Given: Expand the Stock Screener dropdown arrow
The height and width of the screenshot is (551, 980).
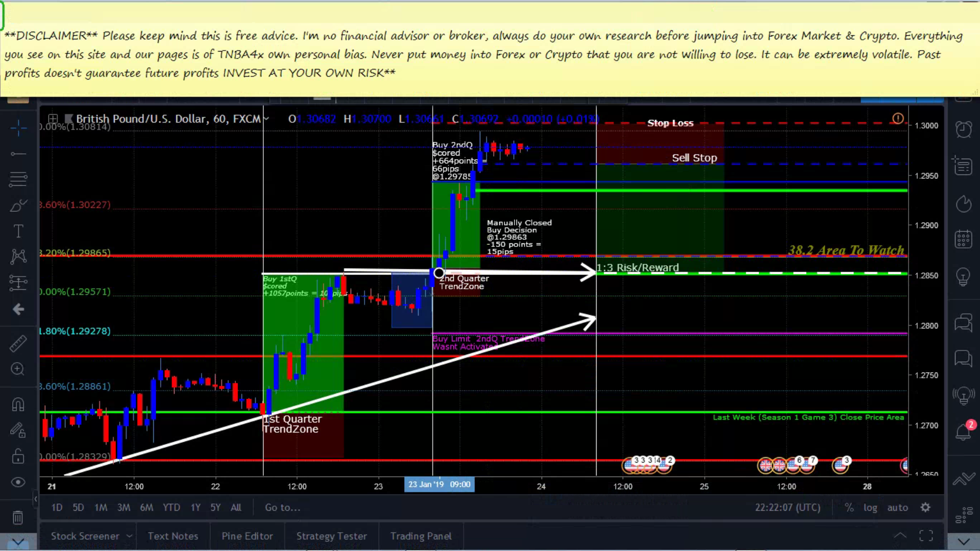Looking at the screenshot, I should click(x=129, y=536).
